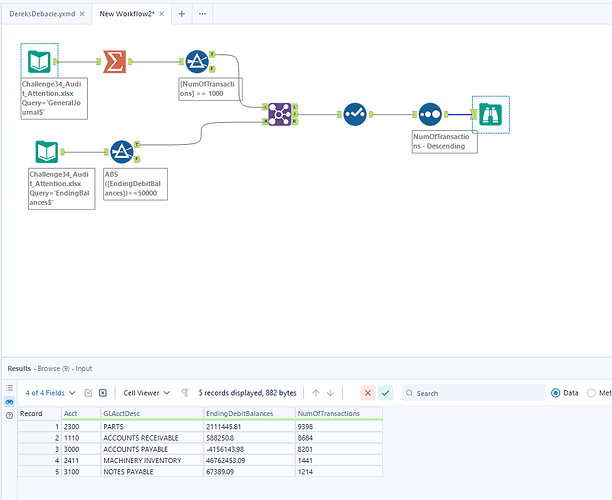Open the Cell Viewer dropdown
This screenshot has height=500, width=612.
[x=146, y=393]
